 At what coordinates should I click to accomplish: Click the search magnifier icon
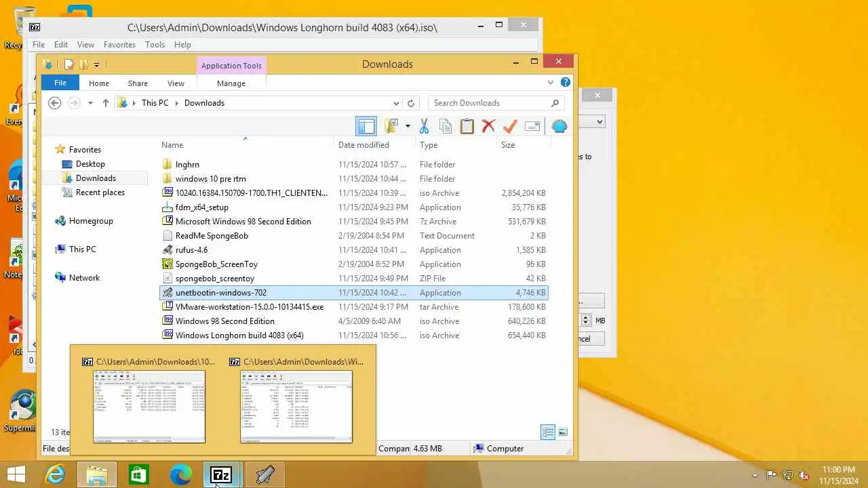(x=555, y=103)
